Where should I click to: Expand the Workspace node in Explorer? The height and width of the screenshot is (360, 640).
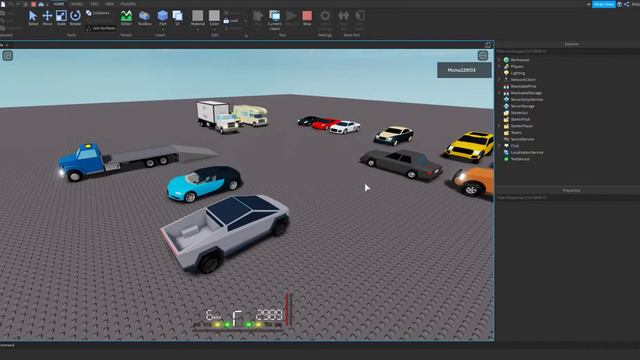point(500,60)
